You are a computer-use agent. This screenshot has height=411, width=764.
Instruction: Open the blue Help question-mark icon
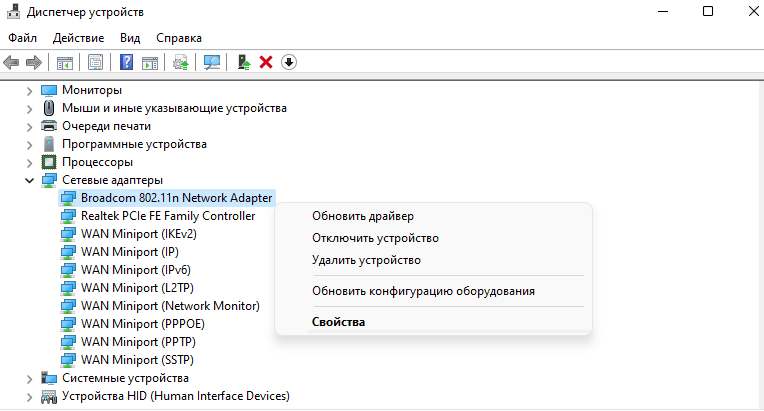pos(126,62)
